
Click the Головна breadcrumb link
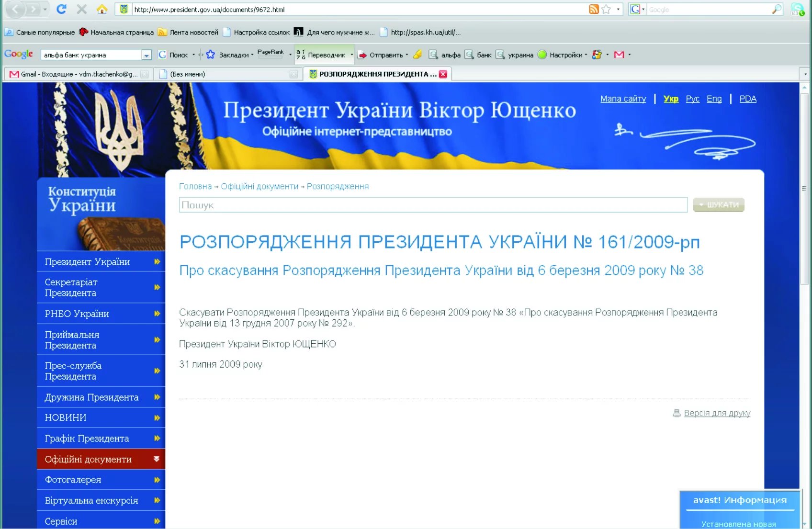click(195, 186)
